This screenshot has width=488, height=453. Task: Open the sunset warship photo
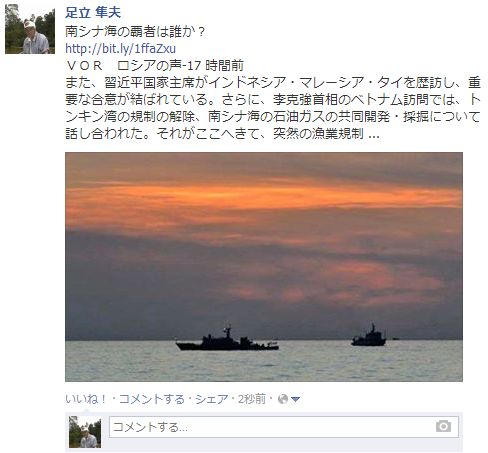pyautogui.click(x=264, y=267)
